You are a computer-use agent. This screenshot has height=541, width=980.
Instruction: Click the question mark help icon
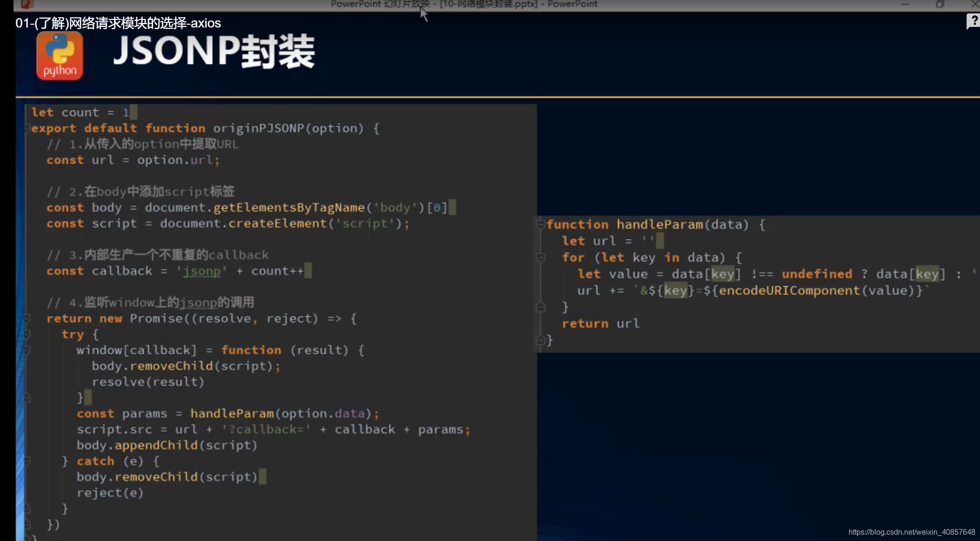973,21
